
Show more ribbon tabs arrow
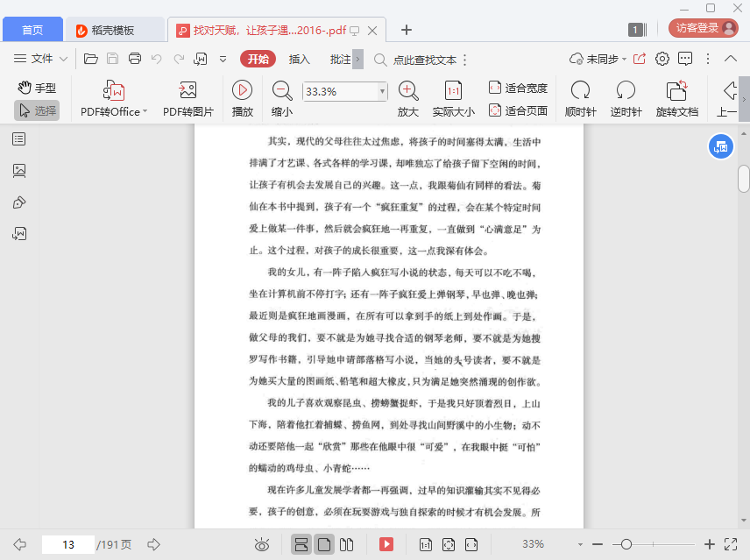pos(357,60)
